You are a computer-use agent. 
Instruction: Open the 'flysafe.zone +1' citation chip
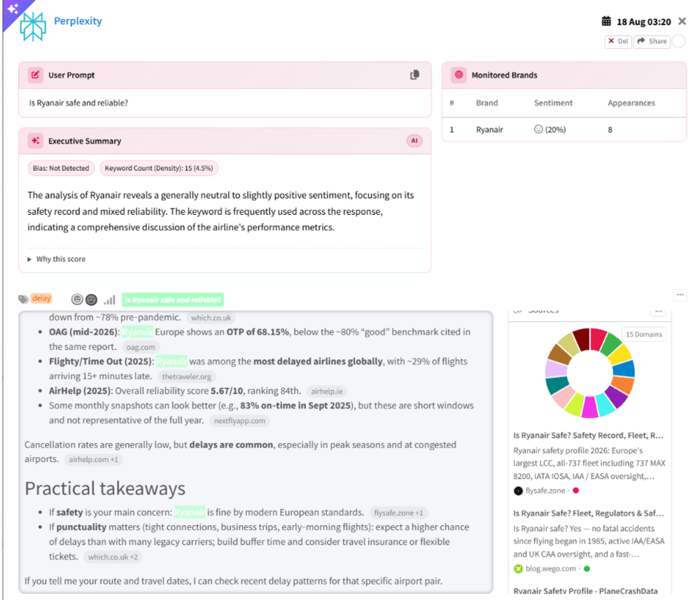[x=399, y=513]
